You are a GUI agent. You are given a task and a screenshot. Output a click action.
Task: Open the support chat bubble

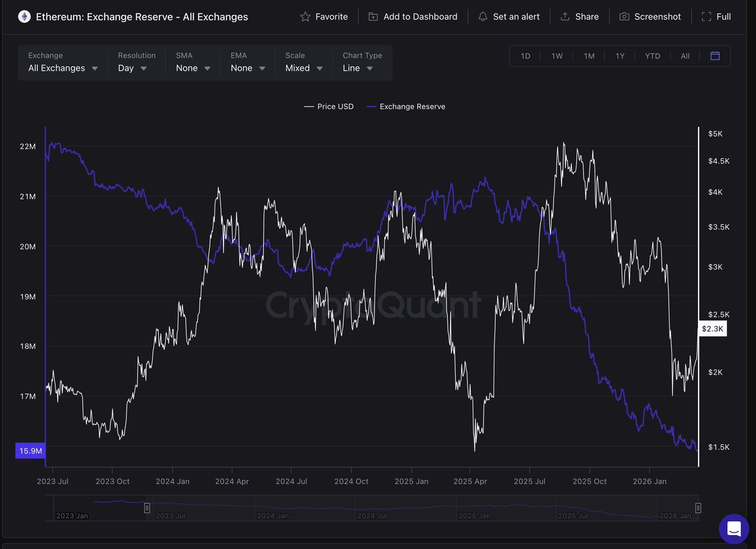tap(734, 528)
